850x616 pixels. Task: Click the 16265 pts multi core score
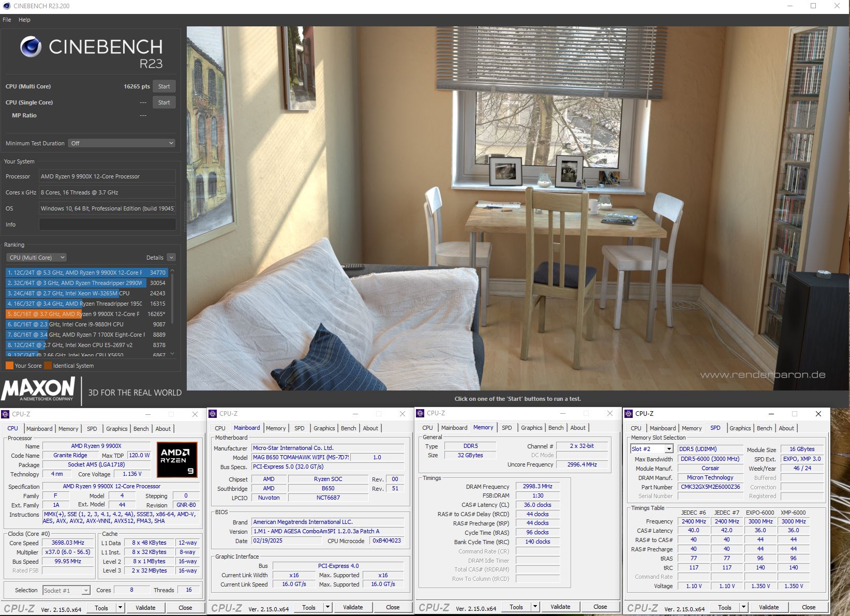[137, 86]
